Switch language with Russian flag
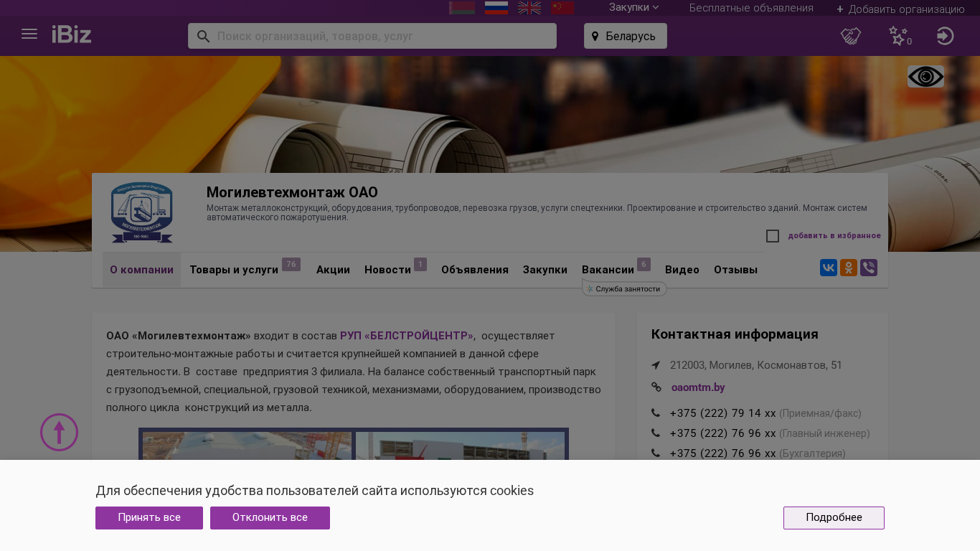Image resolution: width=980 pixels, height=551 pixels. pyautogui.click(x=496, y=8)
